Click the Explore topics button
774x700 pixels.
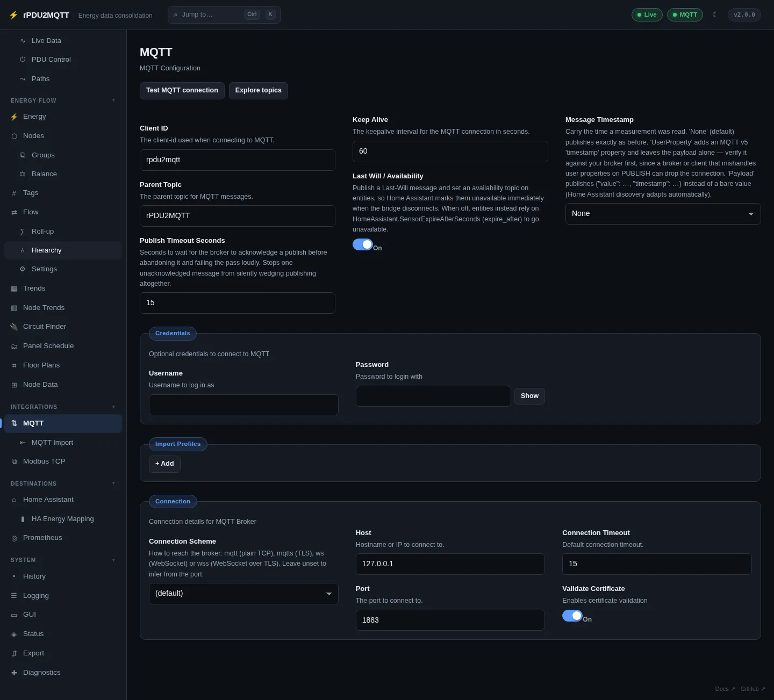coord(259,90)
